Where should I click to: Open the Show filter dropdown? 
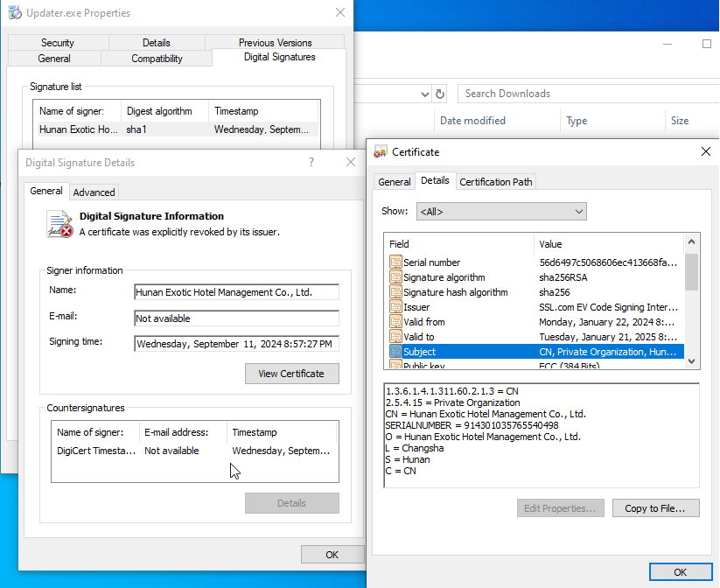[x=500, y=212]
